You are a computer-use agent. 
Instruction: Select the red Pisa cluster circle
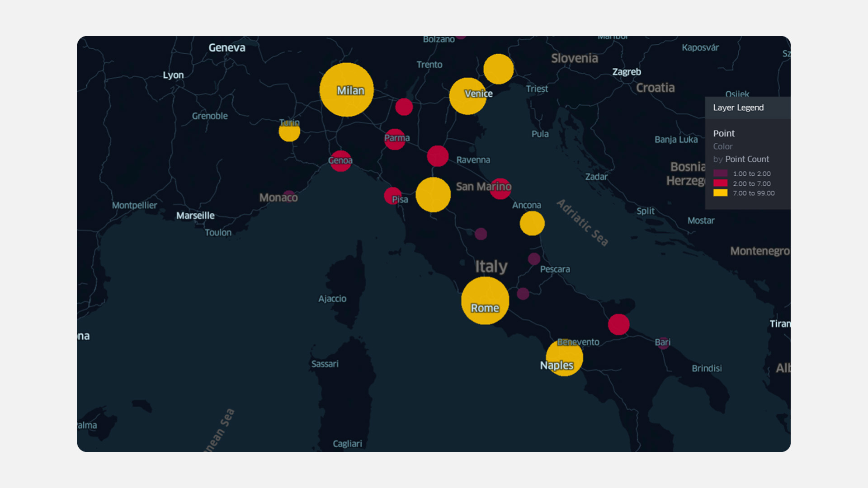[393, 196]
